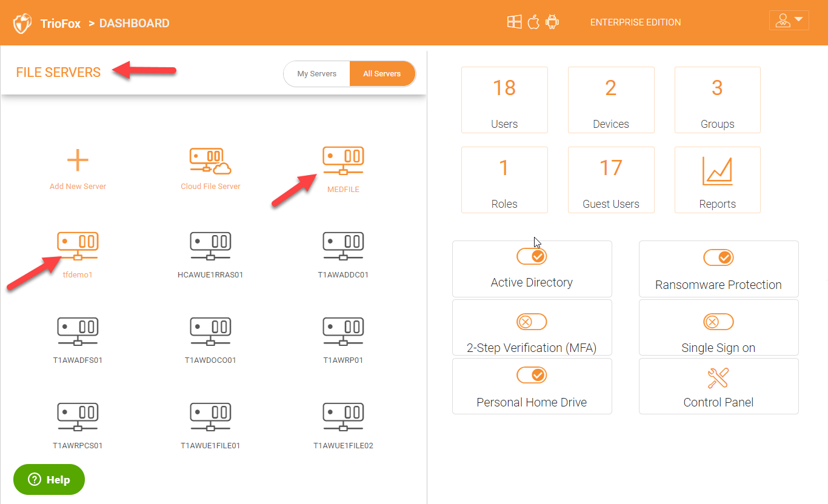The image size is (828, 504).
Task: Open the Reports chart icon
Action: [717, 170]
